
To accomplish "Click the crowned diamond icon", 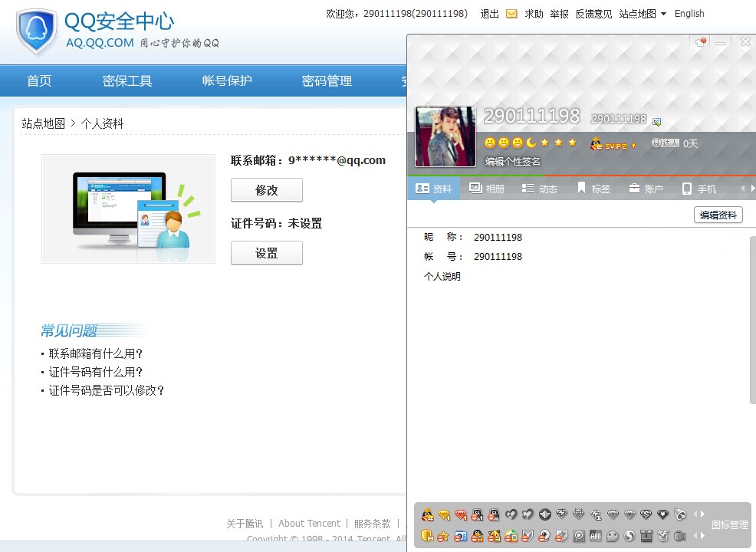I will click(579, 515).
